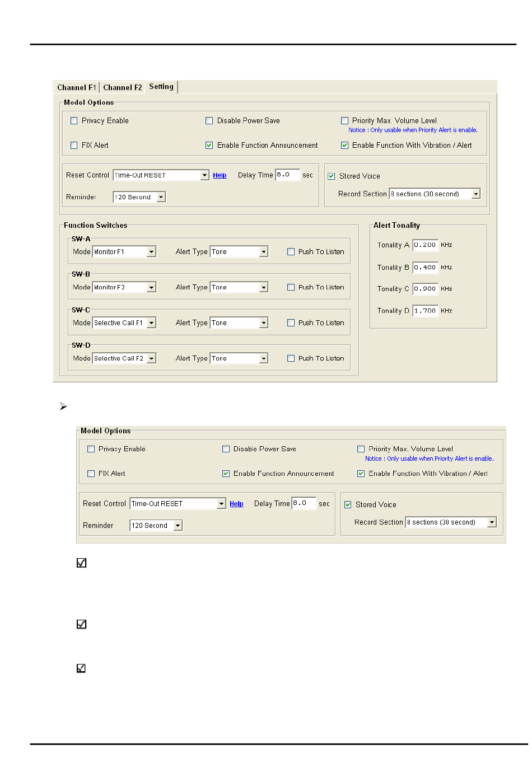Check Disable Power Save in standalone Model Options panel
Screen dimensions: 532x772
[226, 449]
